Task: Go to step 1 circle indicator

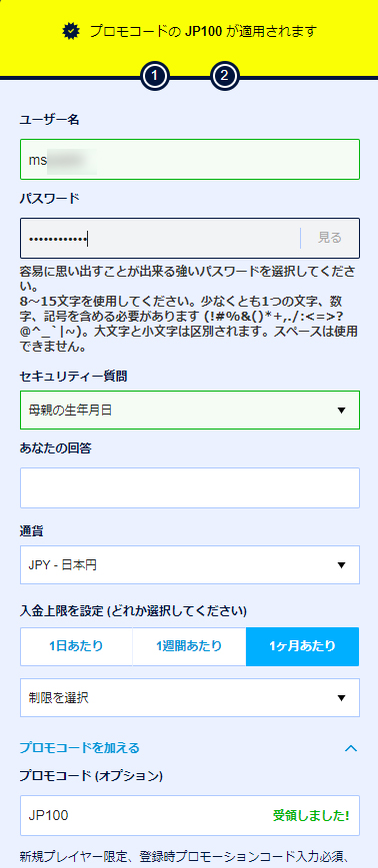Action: (x=156, y=76)
